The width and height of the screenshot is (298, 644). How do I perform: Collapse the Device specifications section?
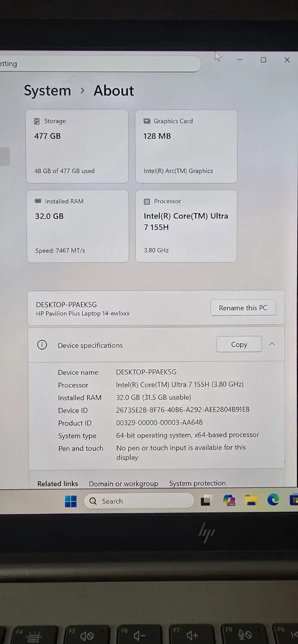pyautogui.click(x=272, y=344)
